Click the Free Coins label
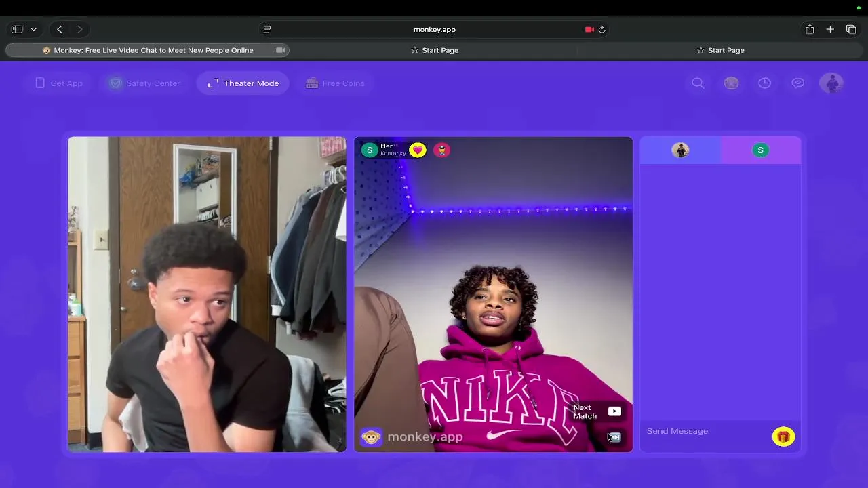 point(343,83)
